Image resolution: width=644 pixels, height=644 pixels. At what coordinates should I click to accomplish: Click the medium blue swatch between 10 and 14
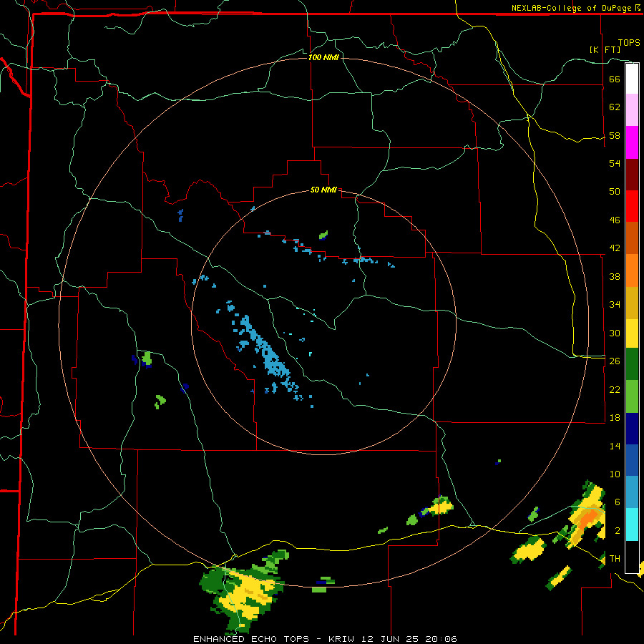click(632, 460)
